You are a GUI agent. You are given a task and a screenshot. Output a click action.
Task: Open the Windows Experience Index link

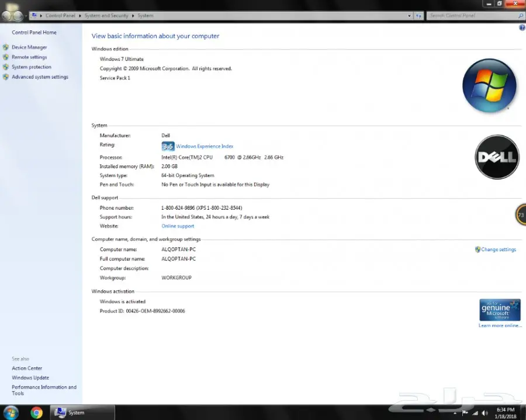205,147
